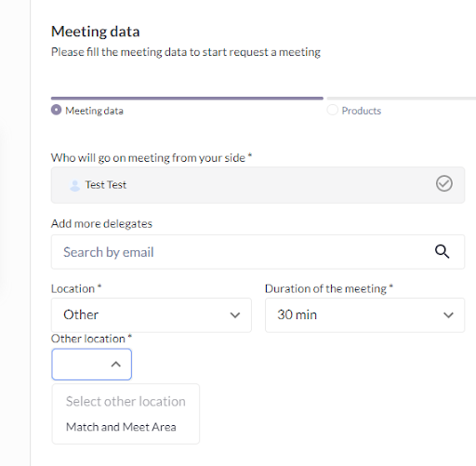This screenshot has height=466, width=476.
Task: Go to the Products step label
Action: point(362,111)
